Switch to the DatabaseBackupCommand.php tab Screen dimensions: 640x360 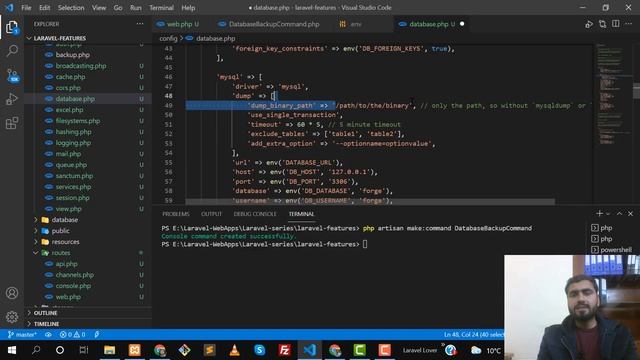tap(269, 24)
